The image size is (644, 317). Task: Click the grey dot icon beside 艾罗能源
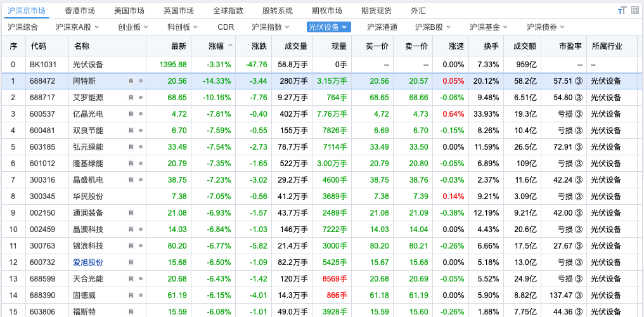(140, 98)
